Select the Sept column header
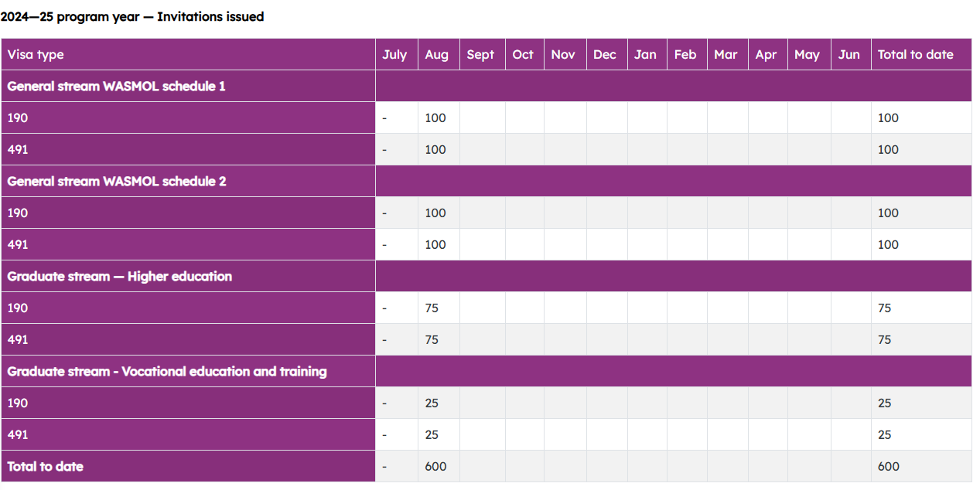Screen dimensions: 980x490 pos(480,55)
